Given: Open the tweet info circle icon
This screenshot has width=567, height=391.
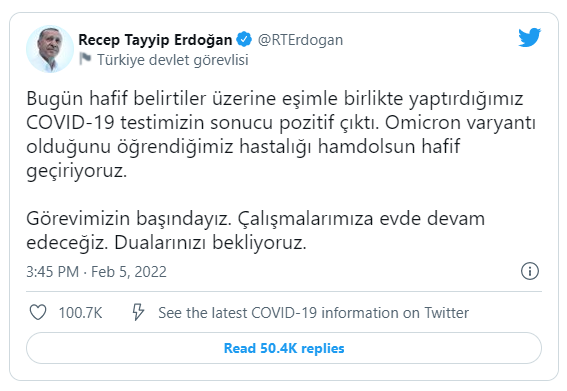Looking at the screenshot, I should (x=530, y=271).
